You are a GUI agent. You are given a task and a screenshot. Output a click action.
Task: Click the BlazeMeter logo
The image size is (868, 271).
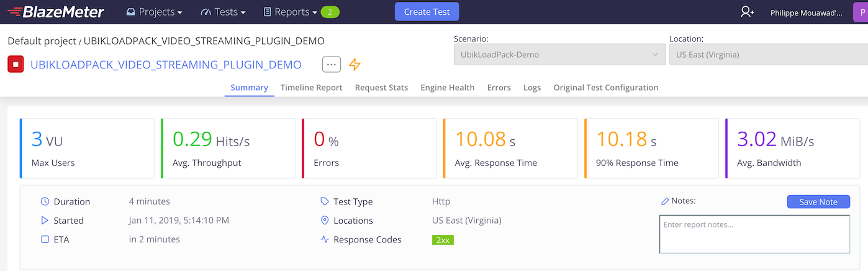55,12
